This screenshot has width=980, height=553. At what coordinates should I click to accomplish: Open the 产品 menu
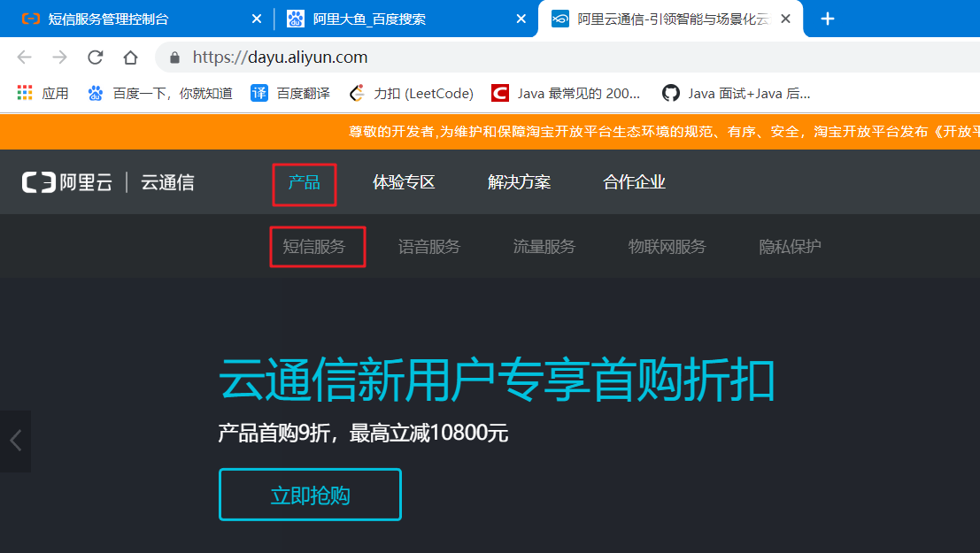pos(305,184)
